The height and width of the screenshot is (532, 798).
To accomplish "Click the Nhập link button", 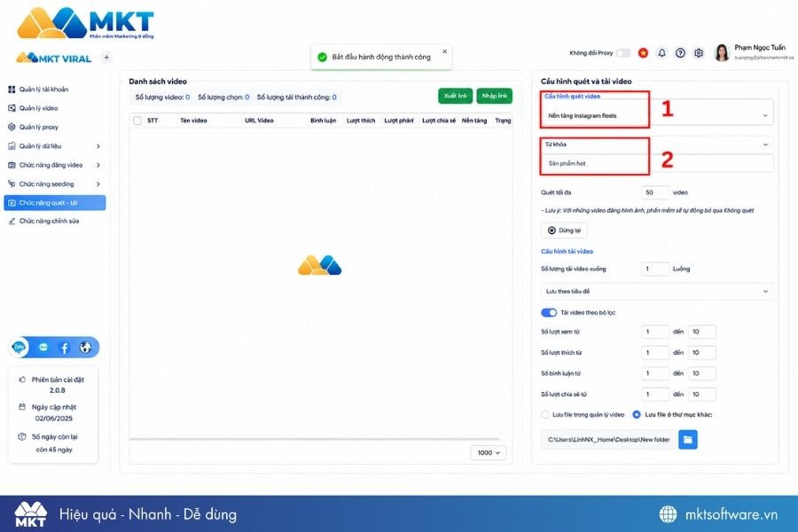I will 494,96.
